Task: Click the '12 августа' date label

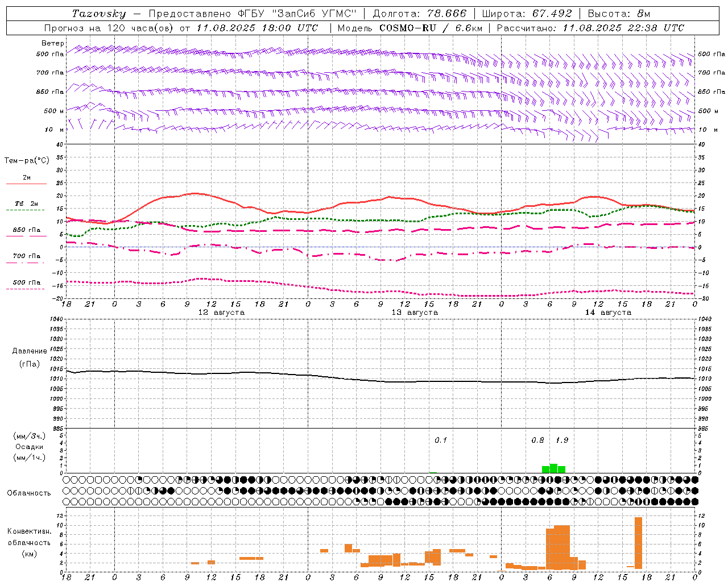Action: point(221,313)
